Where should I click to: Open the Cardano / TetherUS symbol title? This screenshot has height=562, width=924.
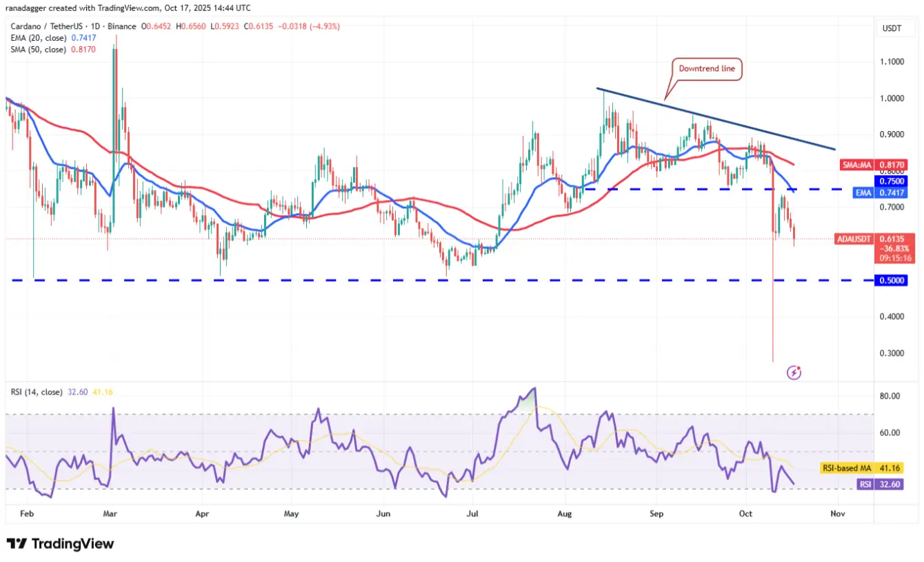click(x=72, y=26)
